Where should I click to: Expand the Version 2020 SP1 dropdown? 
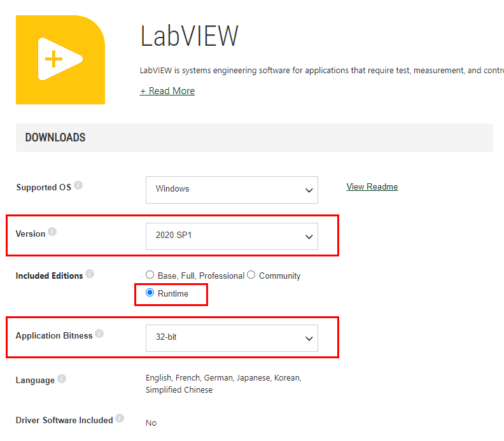[232, 236]
